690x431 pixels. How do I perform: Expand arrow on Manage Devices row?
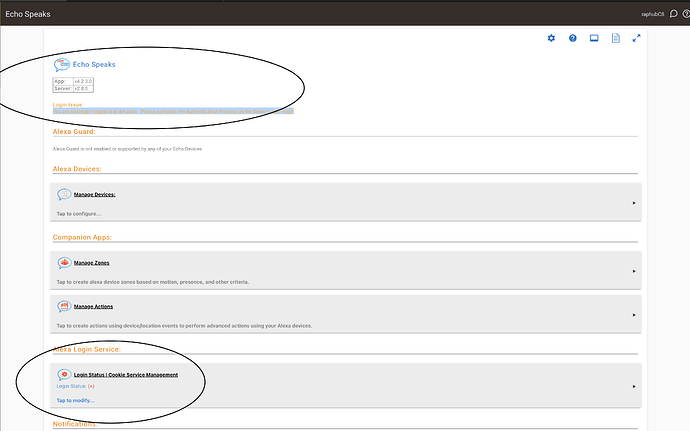[634, 203]
